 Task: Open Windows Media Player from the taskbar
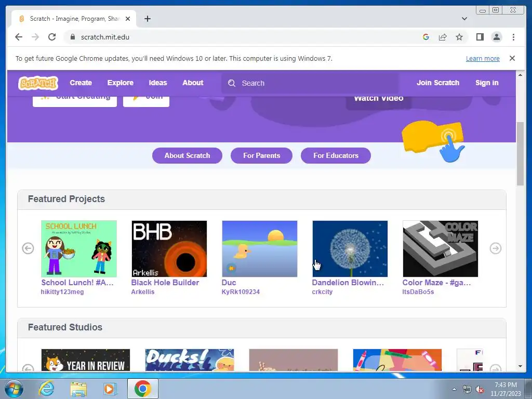coord(110,389)
